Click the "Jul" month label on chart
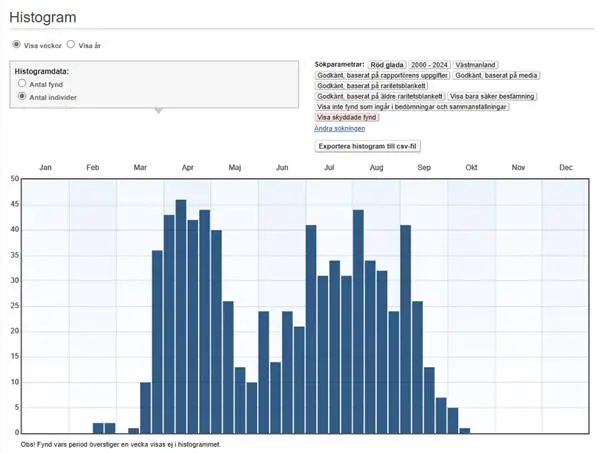The height and width of the screenshot is (453, 603). pos(329,167)
